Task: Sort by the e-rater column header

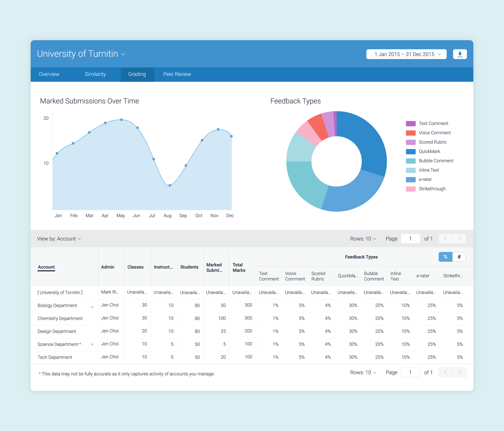Action: point(423,276)
